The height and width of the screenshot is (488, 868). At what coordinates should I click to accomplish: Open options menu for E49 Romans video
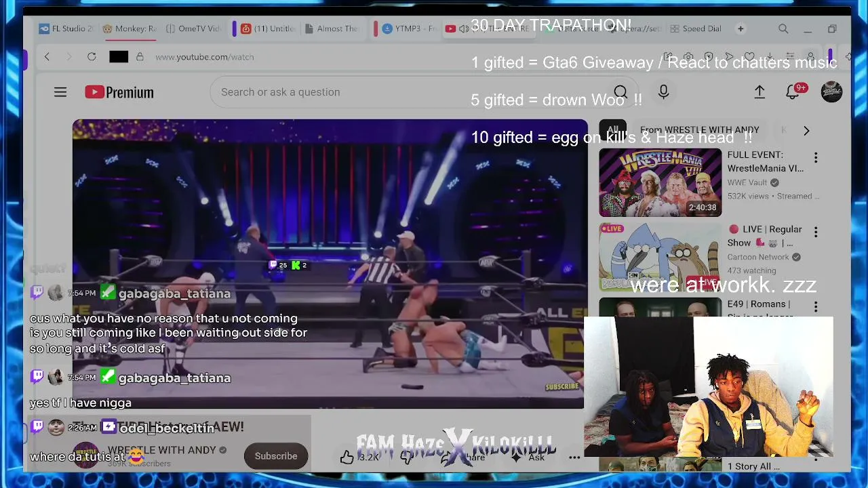816,307
